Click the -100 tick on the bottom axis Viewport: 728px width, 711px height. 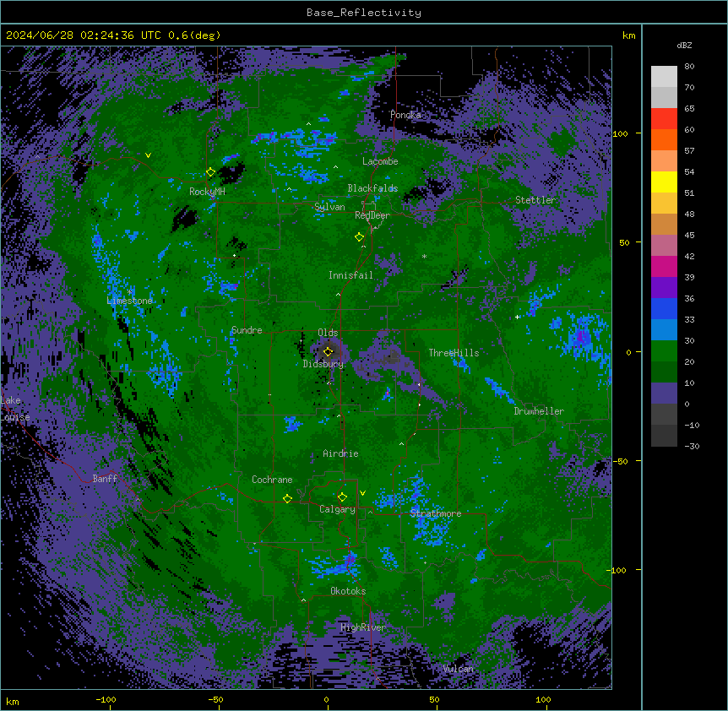(106, 699)
